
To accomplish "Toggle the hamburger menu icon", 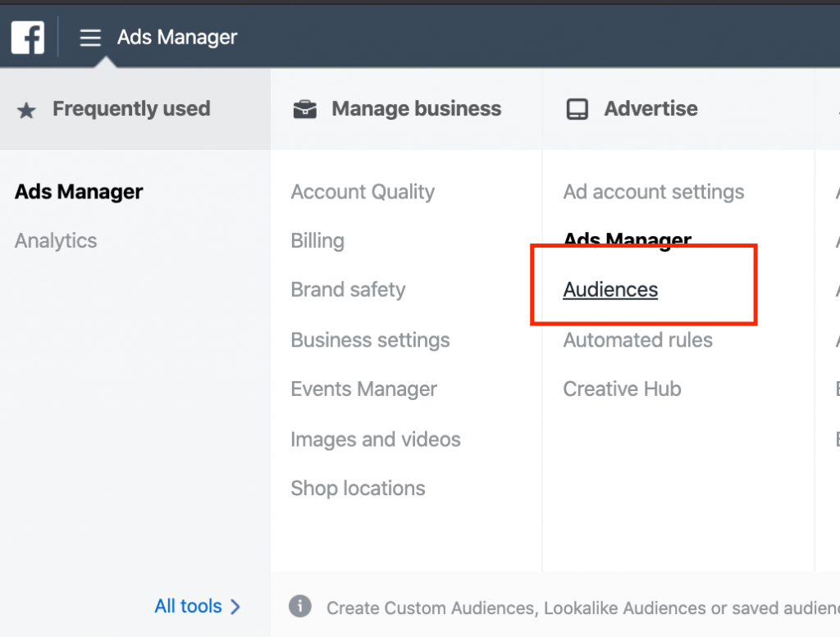I will [x=90, y=38].
